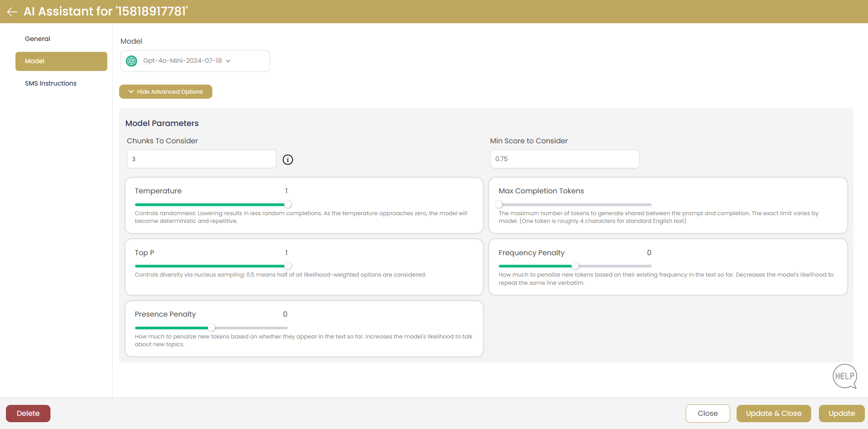Open the SMS Instructions tab
Screen dimensions: 868x429
click(x=50, y=83)
